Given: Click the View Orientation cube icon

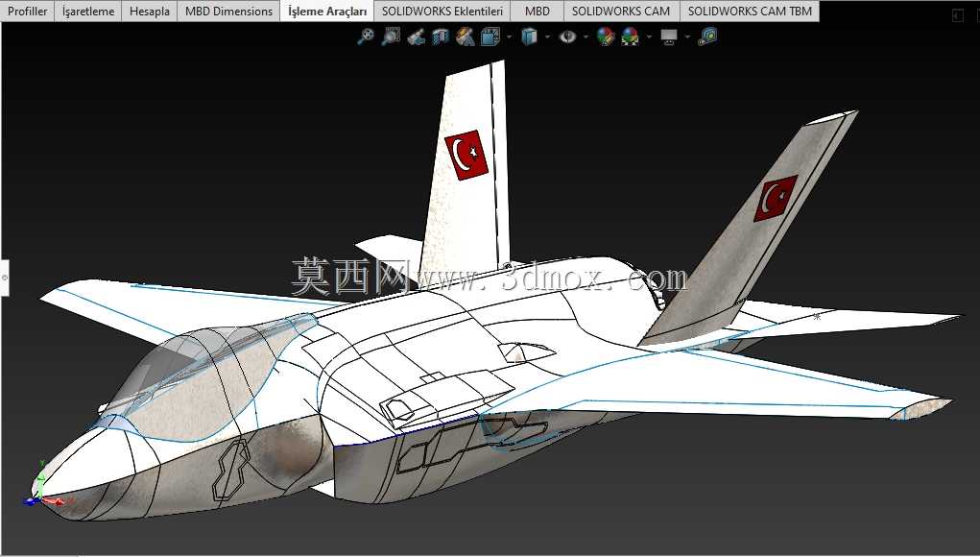Looking at the screenshot, I should pos(490,36).
